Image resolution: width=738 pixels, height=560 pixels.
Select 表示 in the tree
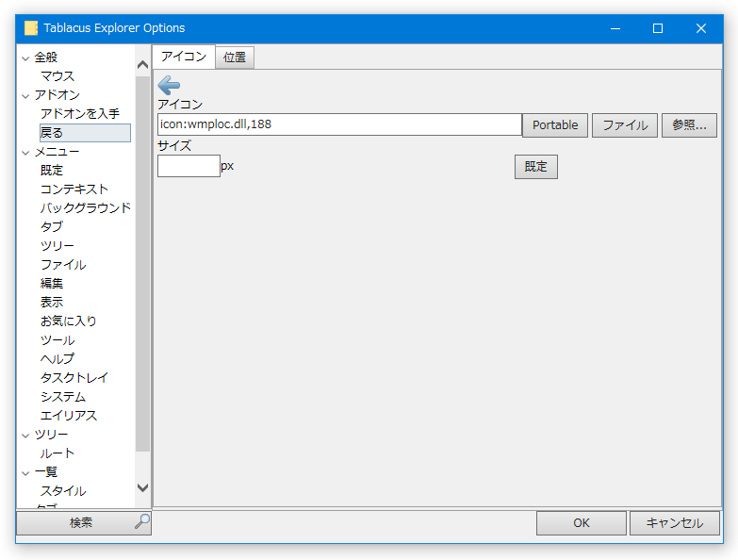(52, 302)
